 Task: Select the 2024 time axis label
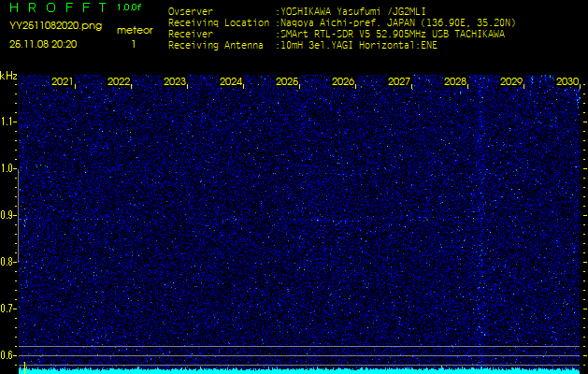tap(231, 82)
